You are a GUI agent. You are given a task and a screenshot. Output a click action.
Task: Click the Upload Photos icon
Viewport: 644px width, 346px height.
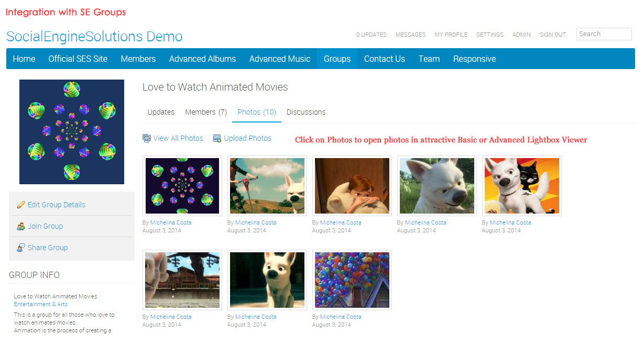217,138
